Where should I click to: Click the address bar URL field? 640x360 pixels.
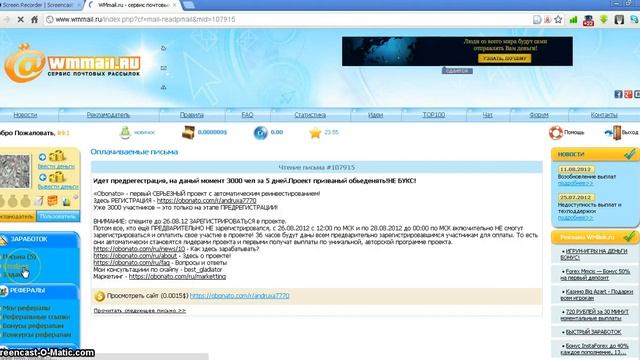(x=286, y=19)
